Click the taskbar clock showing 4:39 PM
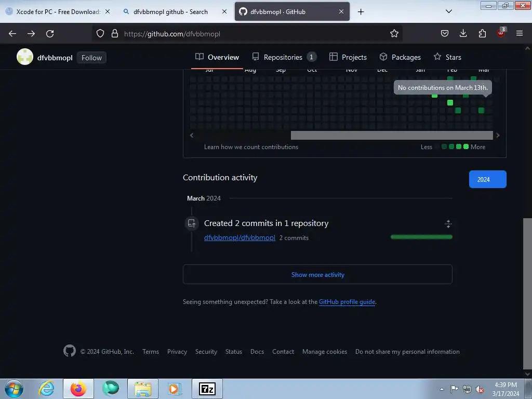Viewport: 532px width, 399px height. [x=506, y=389]
